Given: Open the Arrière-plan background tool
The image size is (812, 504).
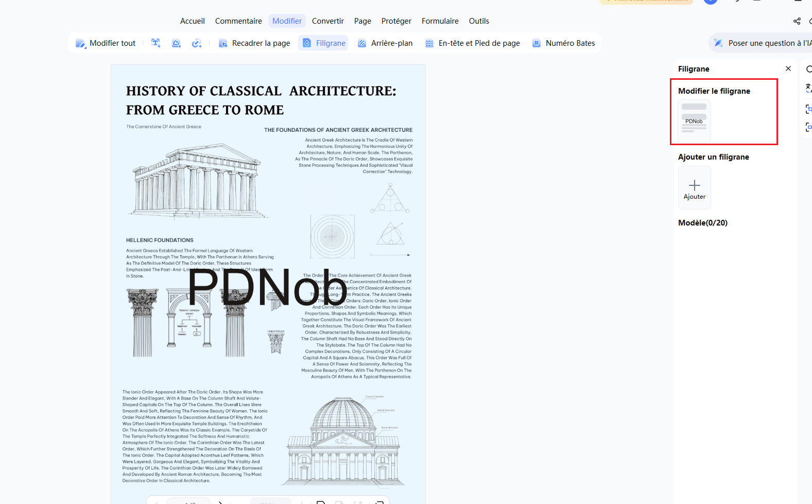Looking at the screenshot, I should (385, 43).
